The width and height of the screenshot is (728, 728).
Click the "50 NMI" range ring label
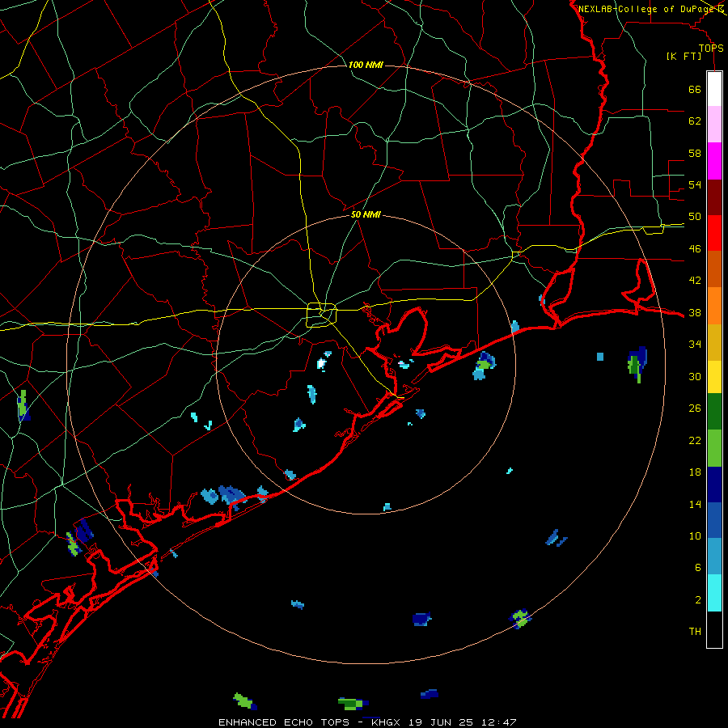tap(366, 214)
